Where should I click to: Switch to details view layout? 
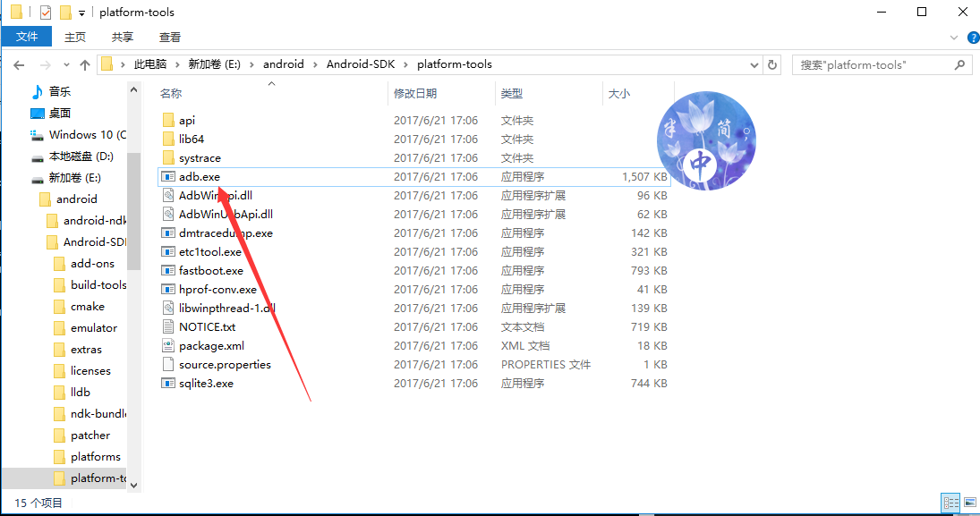tap(951, 503)
